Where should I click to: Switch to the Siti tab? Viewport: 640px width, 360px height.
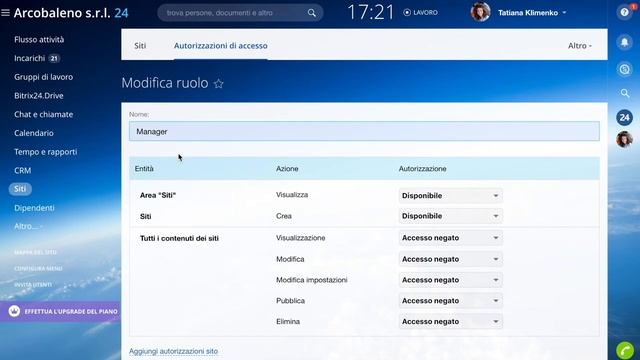click(x=140, y=46)
